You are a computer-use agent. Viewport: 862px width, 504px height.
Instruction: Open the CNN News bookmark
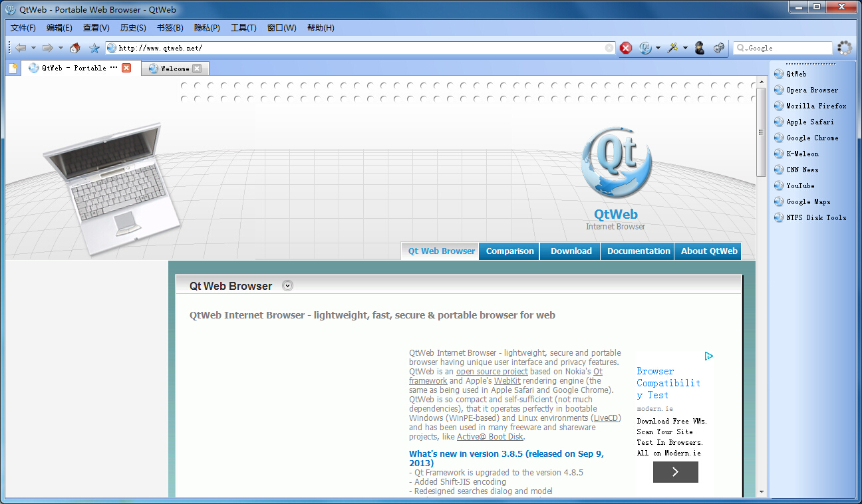tap(797, 170)
